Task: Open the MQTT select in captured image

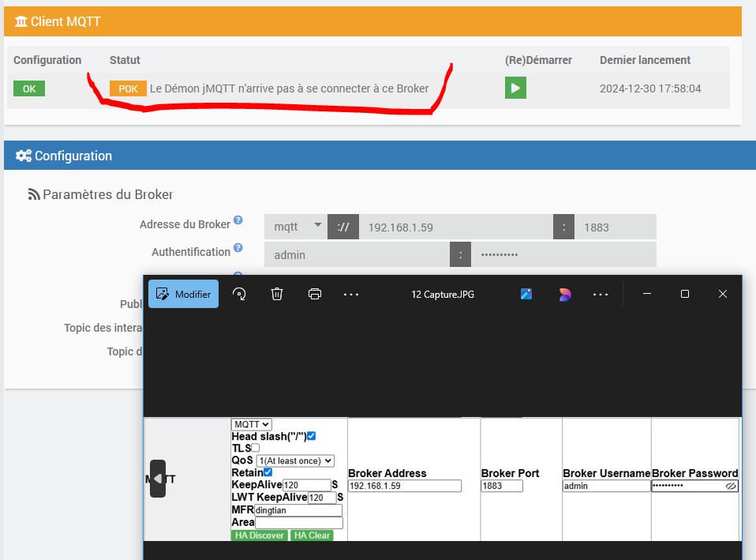Action: pyautogui.click(x=252, y=424)
